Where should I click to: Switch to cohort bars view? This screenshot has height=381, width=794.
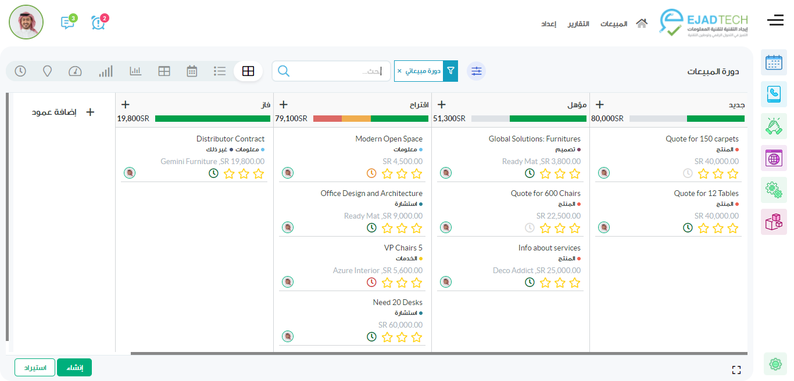pyautogui.click(x=106, y=71)
